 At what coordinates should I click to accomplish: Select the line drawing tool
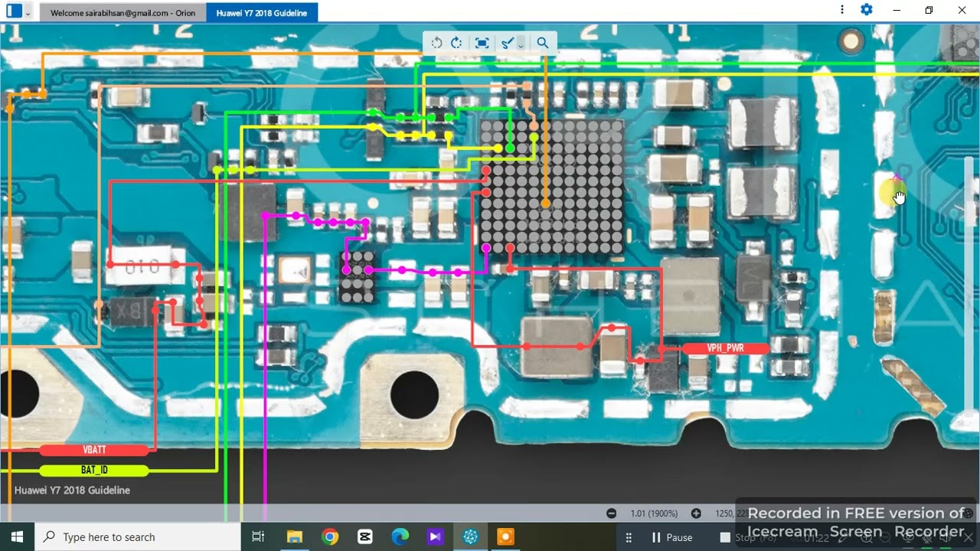507,43
